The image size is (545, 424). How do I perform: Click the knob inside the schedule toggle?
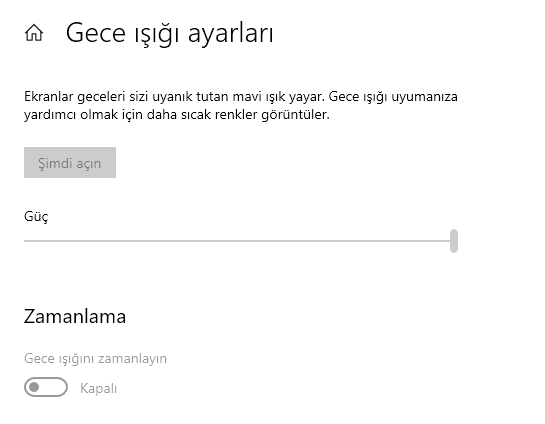coord(34,387)
